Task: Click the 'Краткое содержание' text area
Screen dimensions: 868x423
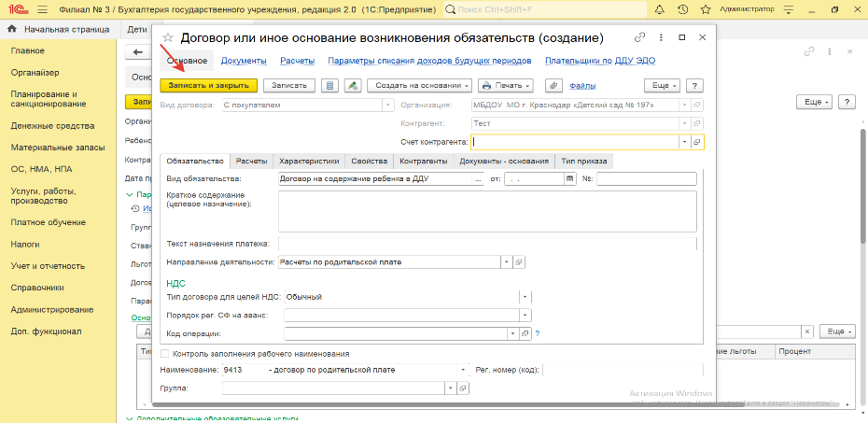Action: click(487, 211)
